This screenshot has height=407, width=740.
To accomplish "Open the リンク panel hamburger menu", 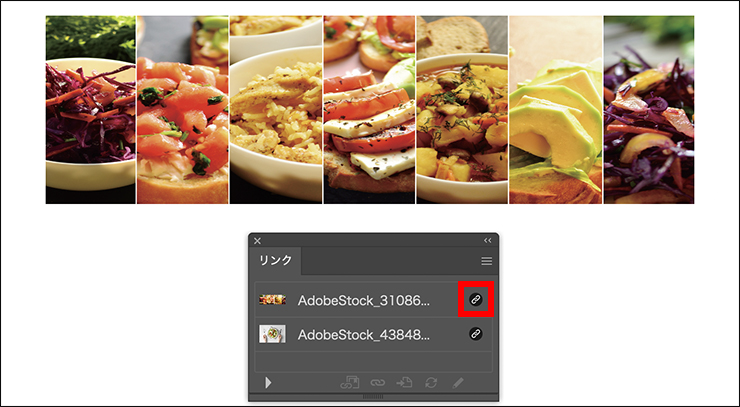I will pos(487,261).
